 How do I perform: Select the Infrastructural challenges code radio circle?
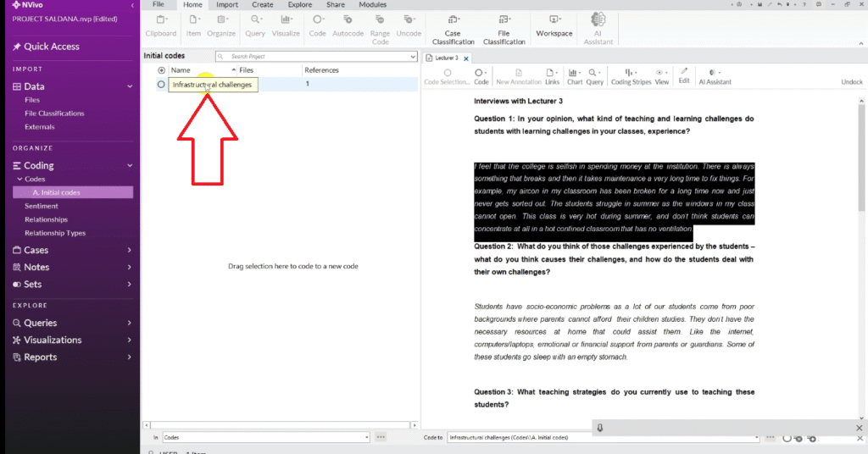161,85
